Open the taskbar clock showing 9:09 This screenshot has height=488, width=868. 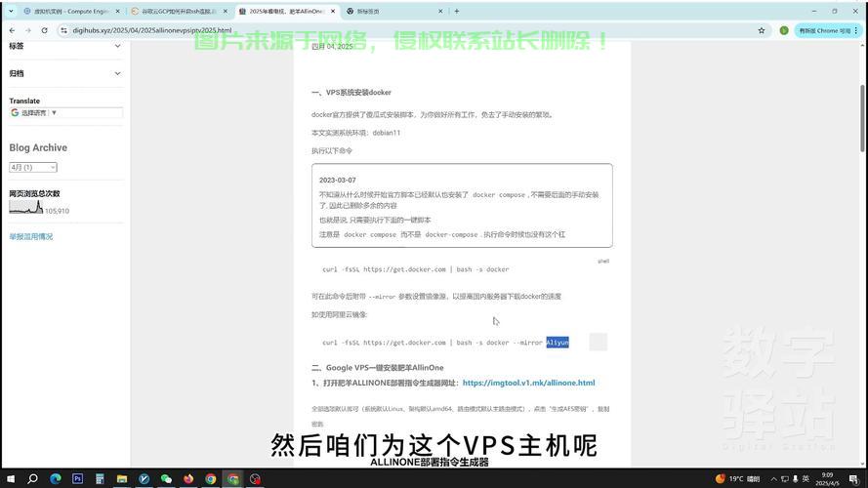826,478
